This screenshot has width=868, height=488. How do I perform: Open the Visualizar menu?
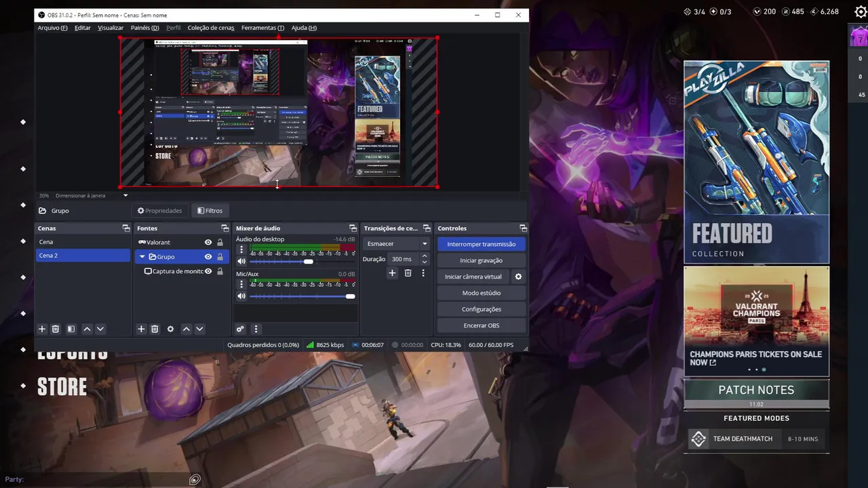[x=111, y=28]
